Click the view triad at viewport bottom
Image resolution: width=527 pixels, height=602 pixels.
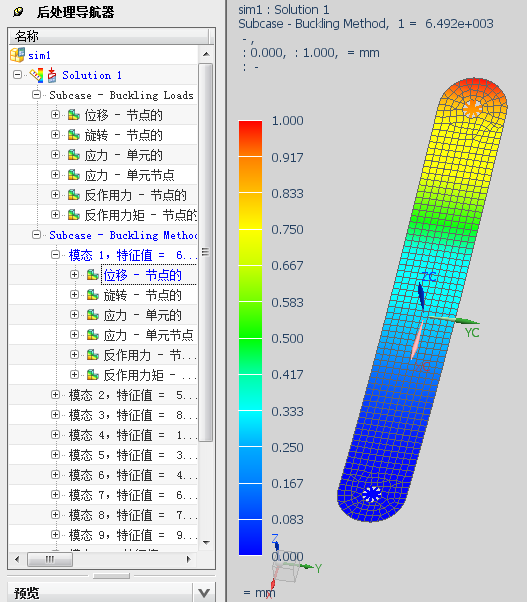pos(292,566)
